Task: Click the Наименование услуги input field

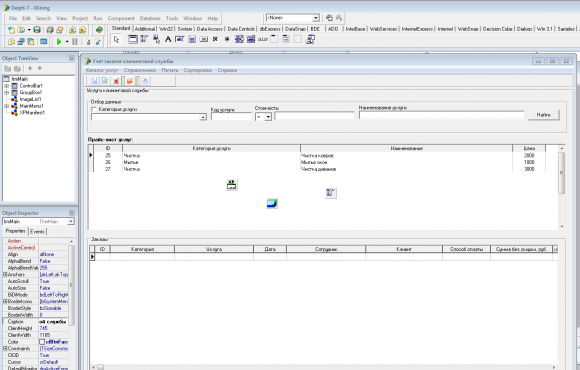Action: click(x=441, y=115)
